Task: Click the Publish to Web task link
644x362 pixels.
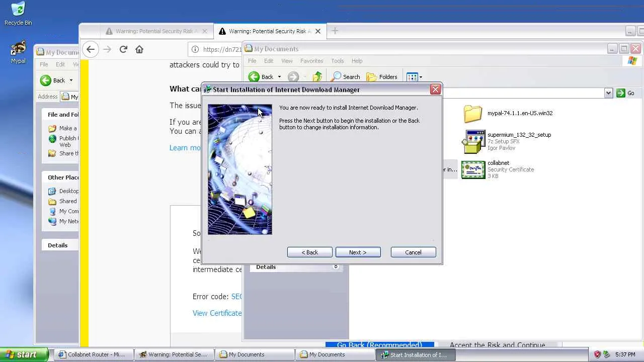Action: click(63, 141)
